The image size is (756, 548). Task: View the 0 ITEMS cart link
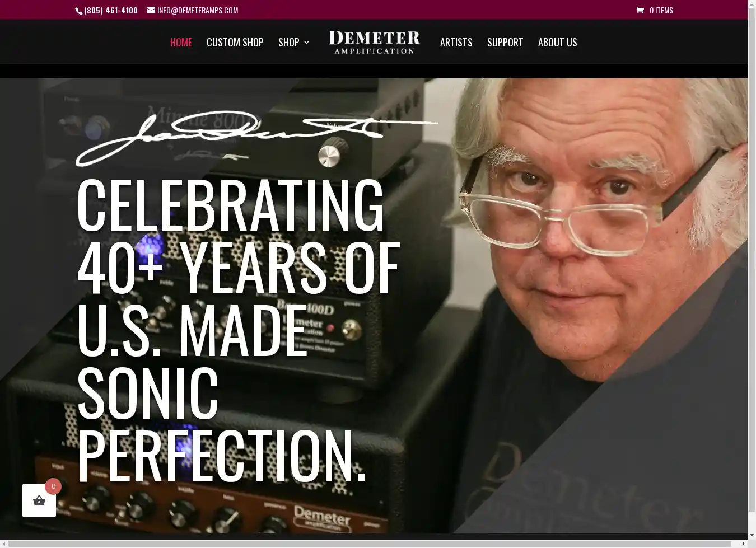(661, 10)
